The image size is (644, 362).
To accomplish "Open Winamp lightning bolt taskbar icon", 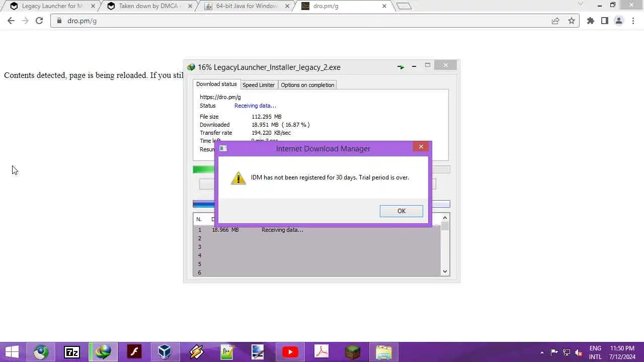I will coord(196,352).
